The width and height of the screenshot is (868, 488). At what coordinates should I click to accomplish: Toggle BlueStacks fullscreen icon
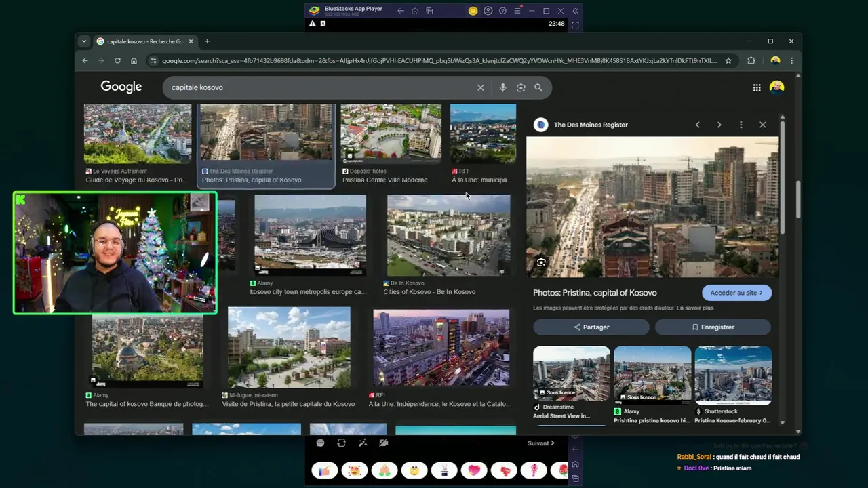point(575,25)
